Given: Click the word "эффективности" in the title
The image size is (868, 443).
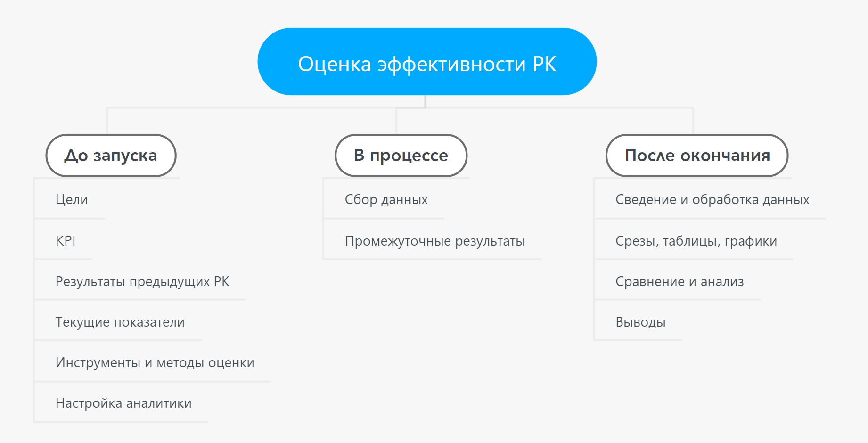Looking at the screenshot, I should point(451,64).
